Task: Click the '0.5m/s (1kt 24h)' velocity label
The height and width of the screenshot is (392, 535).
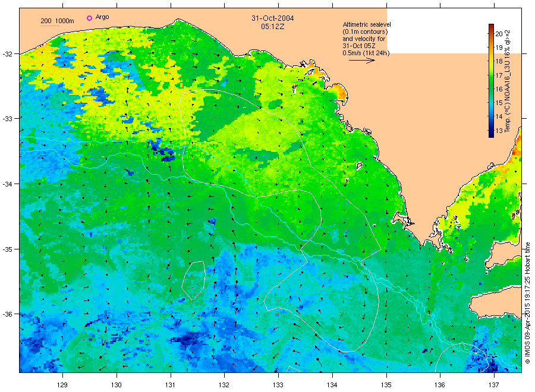Action: point(366,53)
